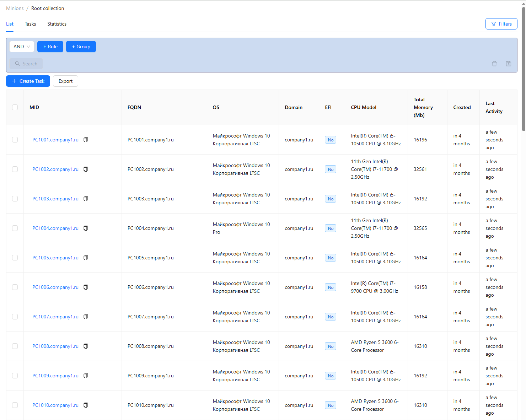Copy MID of PC1003.company1.ru

point(86,199)
